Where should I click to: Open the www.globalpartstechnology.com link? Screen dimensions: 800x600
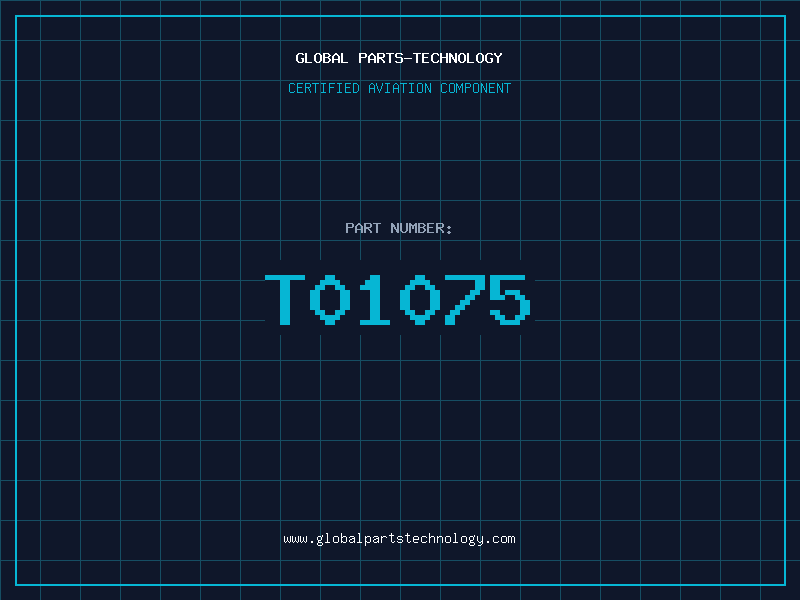tap(399, 539)
